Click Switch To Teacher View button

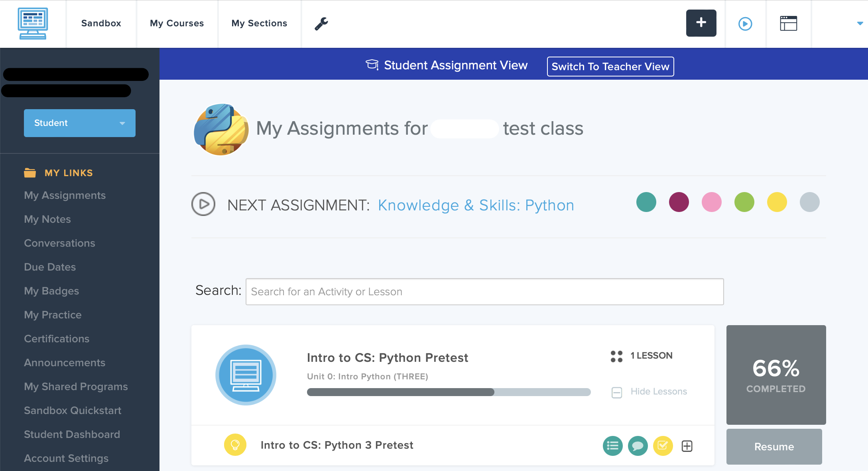(x=610, y=67)
